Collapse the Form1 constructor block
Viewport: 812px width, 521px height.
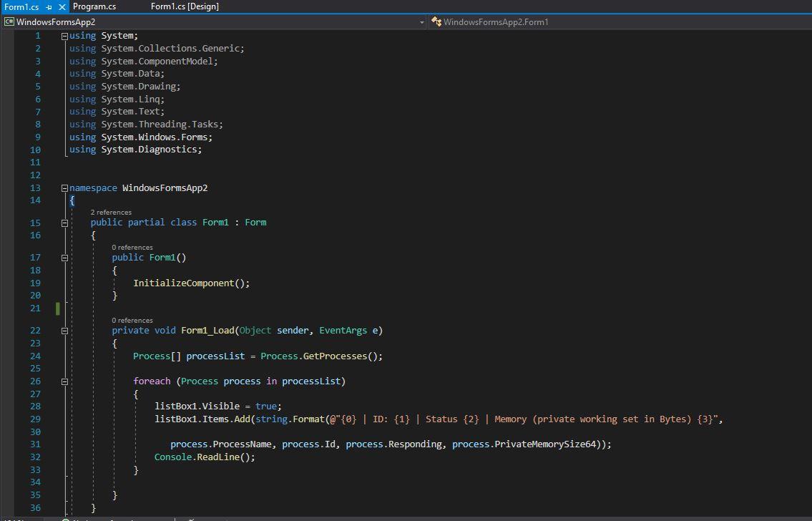[x=64, y=257]
